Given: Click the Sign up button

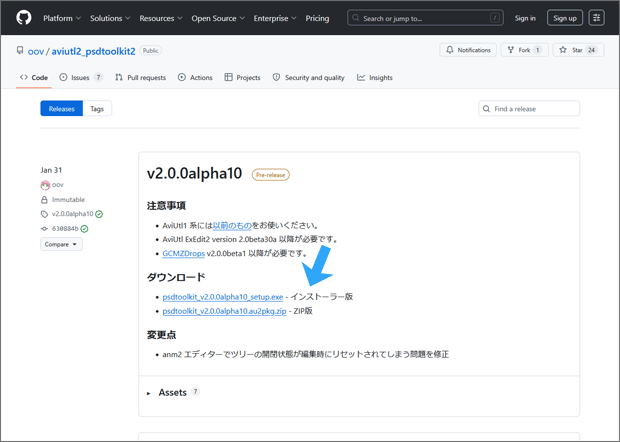Looking at the screenshot, I should click(x=565, y=18).
